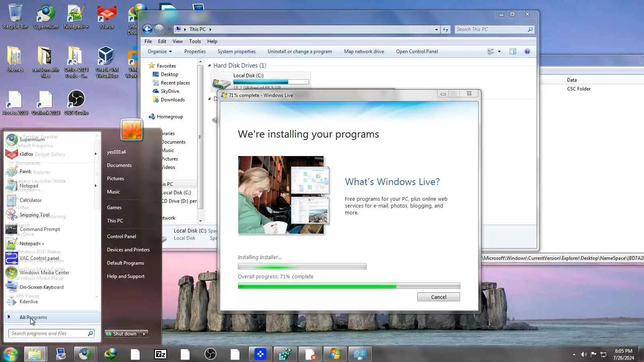Select Recent places in Favorites
This screenshot has width=644, height=362.
[171, 83]
